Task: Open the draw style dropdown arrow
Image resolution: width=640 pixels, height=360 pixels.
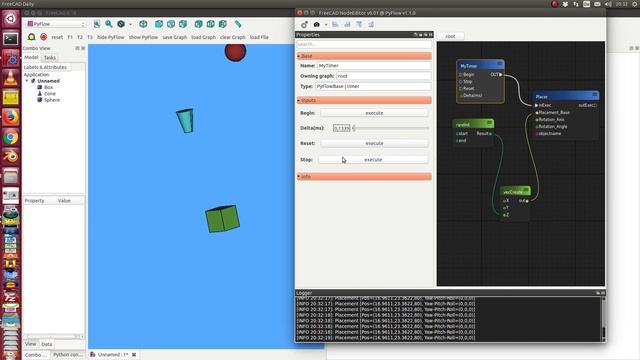Action: (x=130, y=24)
